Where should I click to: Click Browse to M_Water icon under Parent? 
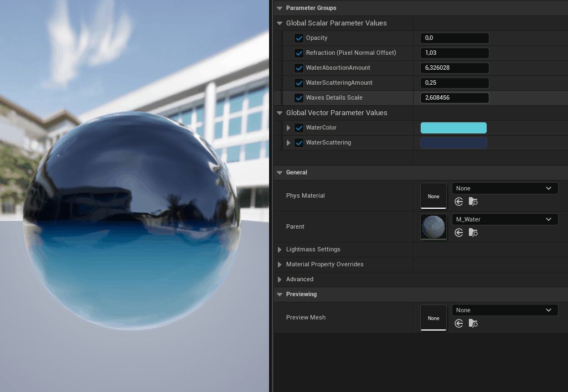click(473, 233)
